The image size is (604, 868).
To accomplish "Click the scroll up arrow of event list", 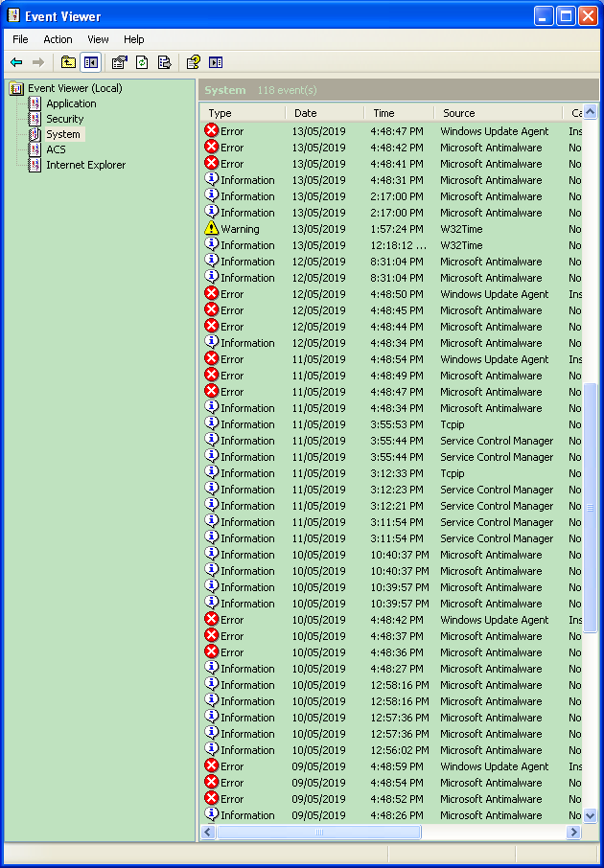I will tap(591, 112).
